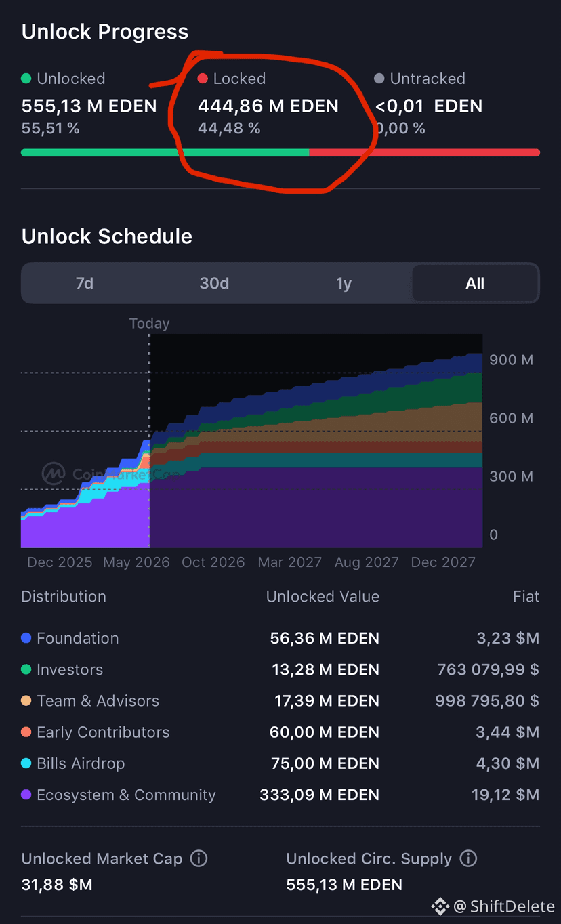Click the Ecosystem & Community label

tap(126, 795)
